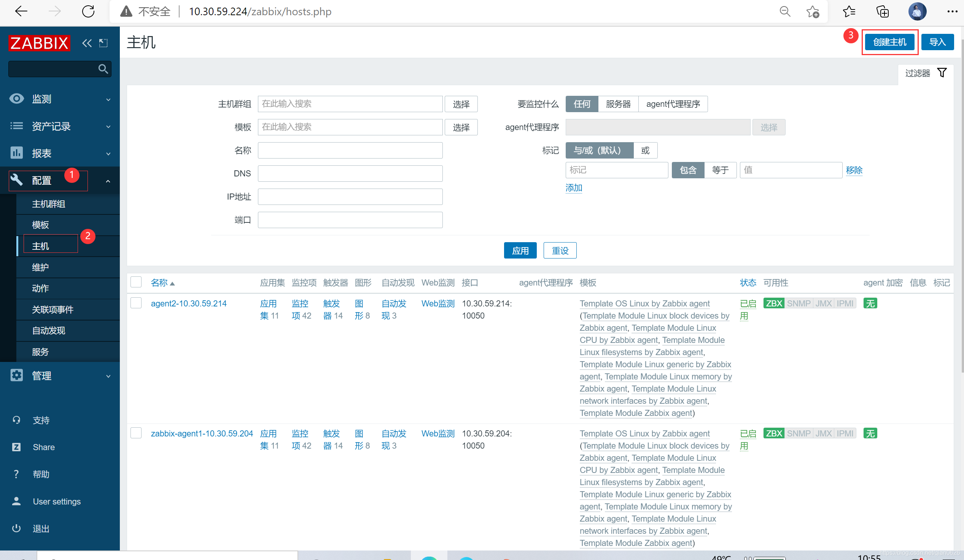
Task: Click the sidebar hide/kiosk icon
Action: pyautogui.click(x=103, y=43)
